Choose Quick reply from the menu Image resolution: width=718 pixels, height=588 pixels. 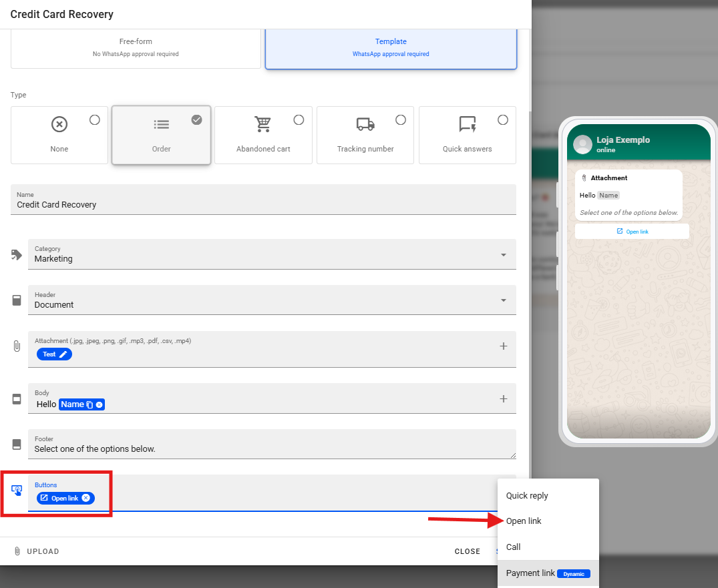tap(527, 496)
